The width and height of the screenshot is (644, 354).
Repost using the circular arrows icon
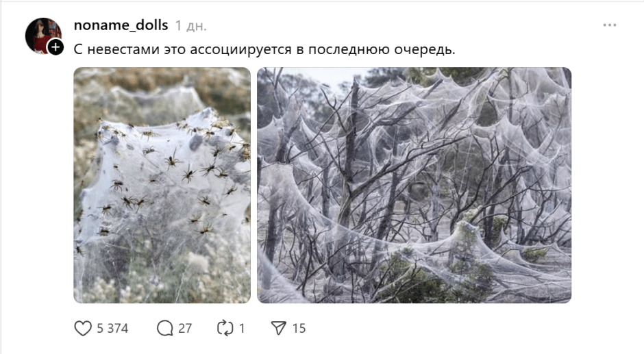coord(225,328)
